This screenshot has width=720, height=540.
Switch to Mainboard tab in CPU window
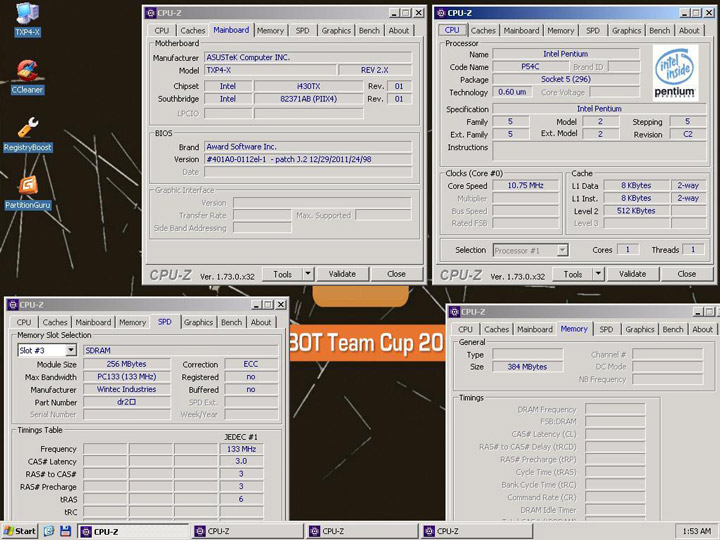pyautogui.click(x=521, y=31)
